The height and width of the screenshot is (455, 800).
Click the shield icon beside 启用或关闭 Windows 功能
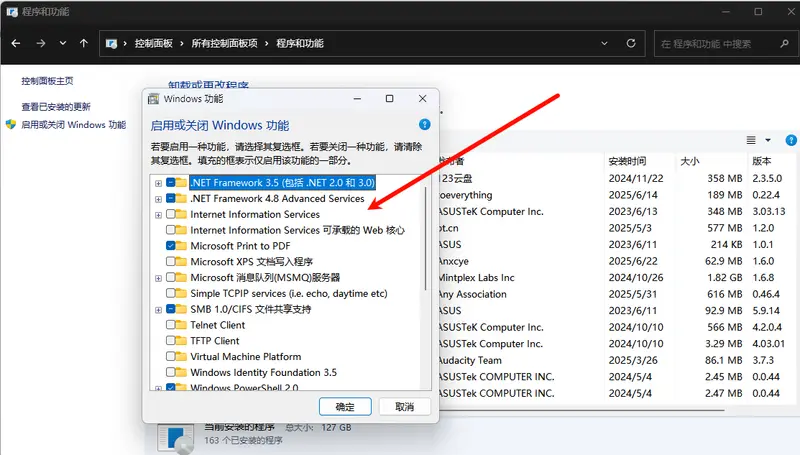pos(11,124)
